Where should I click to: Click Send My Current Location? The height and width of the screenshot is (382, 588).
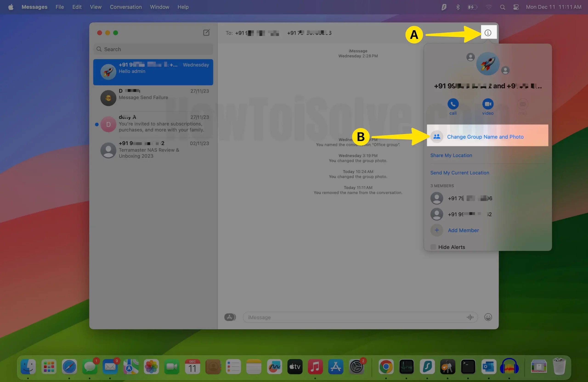coord(459,173)
